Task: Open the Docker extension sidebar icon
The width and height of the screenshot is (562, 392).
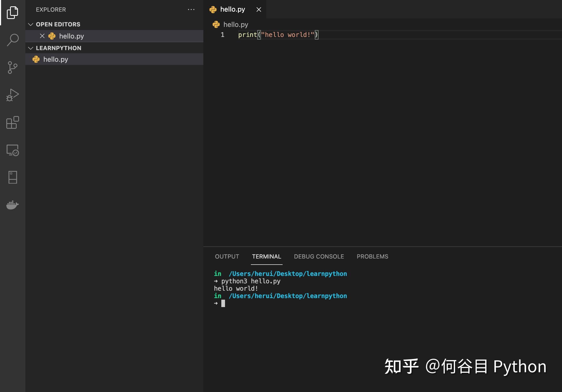Action: pos(12,205)
